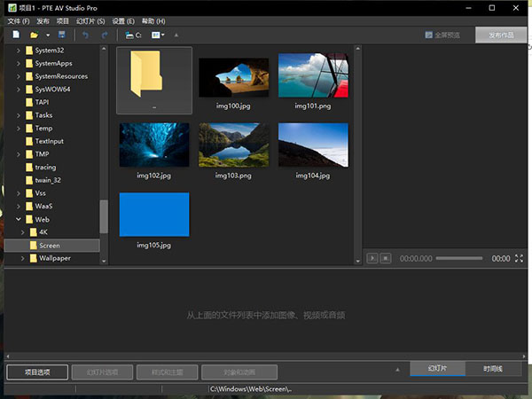532x399 pixels.
Task: Expand the Wallpaper folder in tree
Action: (x=22, y=258)
